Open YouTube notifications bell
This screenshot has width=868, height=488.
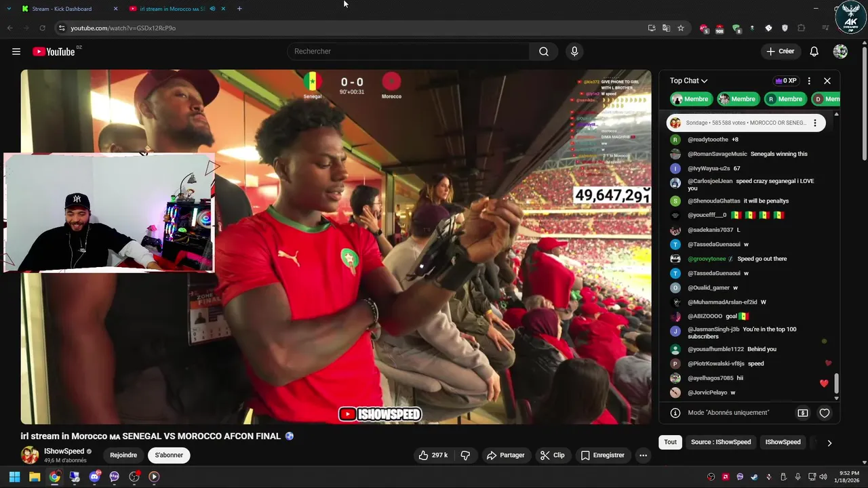814,52
